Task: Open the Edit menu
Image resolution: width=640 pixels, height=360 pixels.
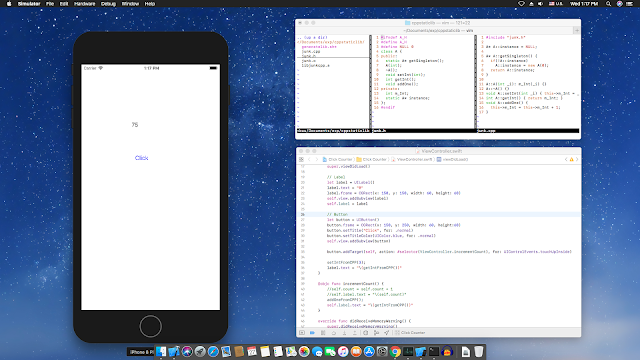Action: tap(64, 4)
